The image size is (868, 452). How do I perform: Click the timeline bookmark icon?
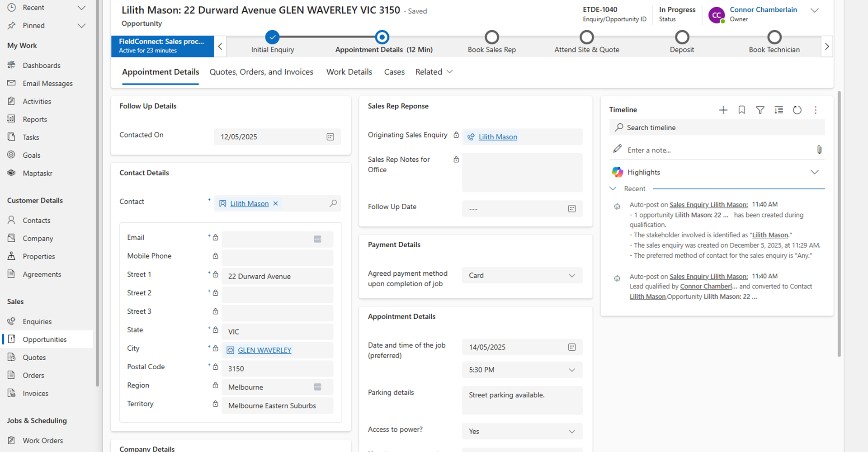click(742, 110)
